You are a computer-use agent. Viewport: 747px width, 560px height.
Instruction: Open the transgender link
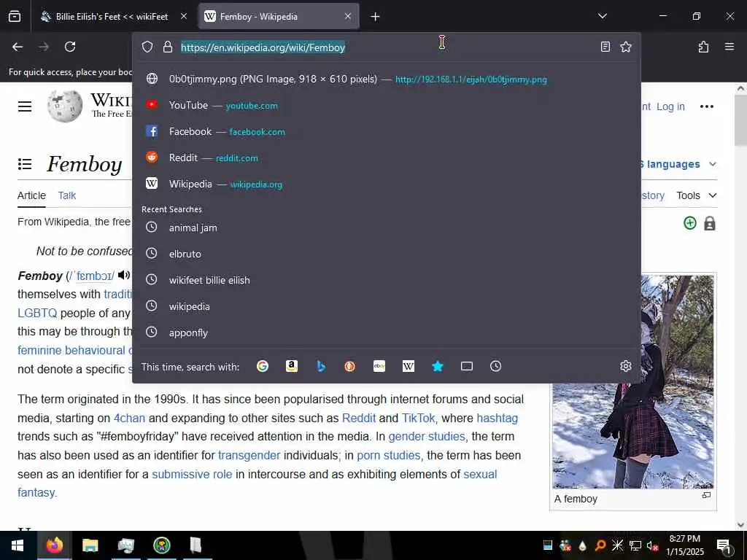click(x=249, y=455)
